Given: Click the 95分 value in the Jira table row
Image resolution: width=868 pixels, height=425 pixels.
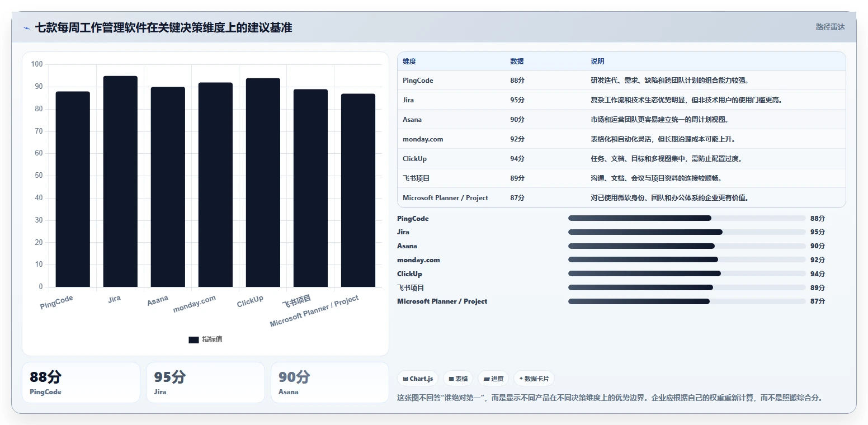Looking at the screenshot, I should pos(517,100).
